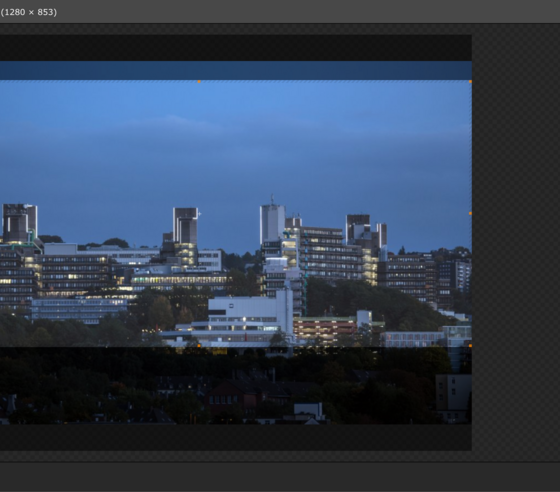The image size is (560, 492).
Task: Click the tall tower at left edge
Action: tap(20, 223)
